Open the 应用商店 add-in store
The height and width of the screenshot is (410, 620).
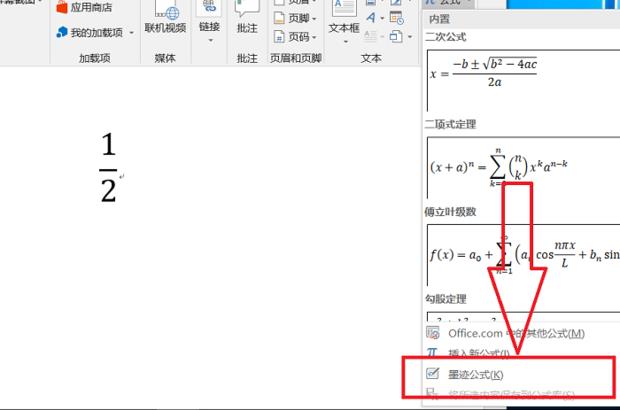pos(84,7)
